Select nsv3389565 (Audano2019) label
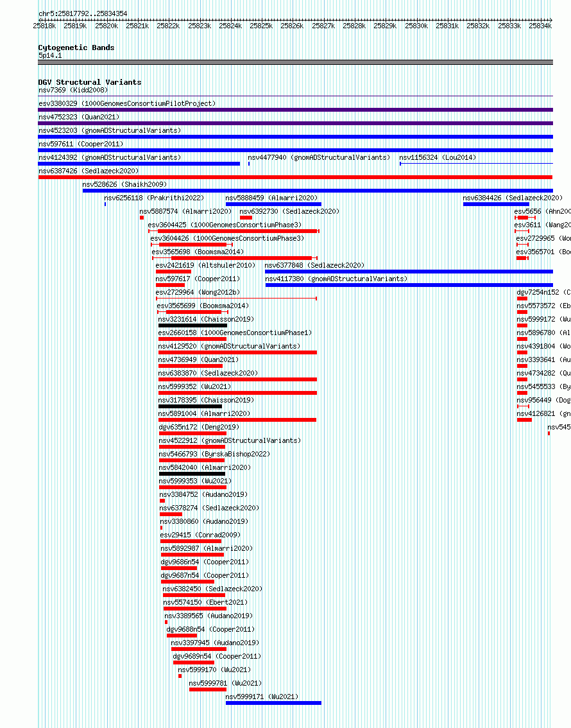Screen dimensions: 571x728 coord(209,615)
